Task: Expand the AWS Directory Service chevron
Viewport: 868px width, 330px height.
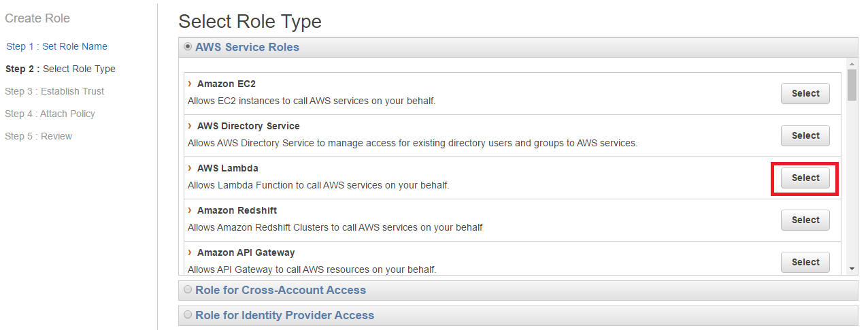Action: (190, 127)
